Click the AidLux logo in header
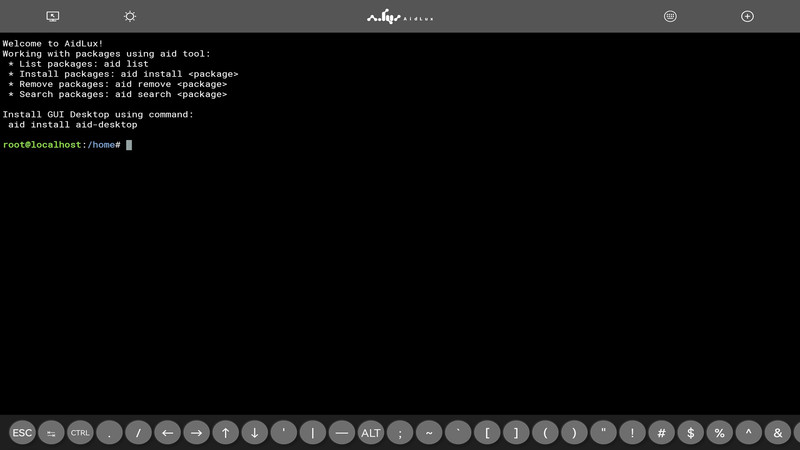 tap(399, 17)
